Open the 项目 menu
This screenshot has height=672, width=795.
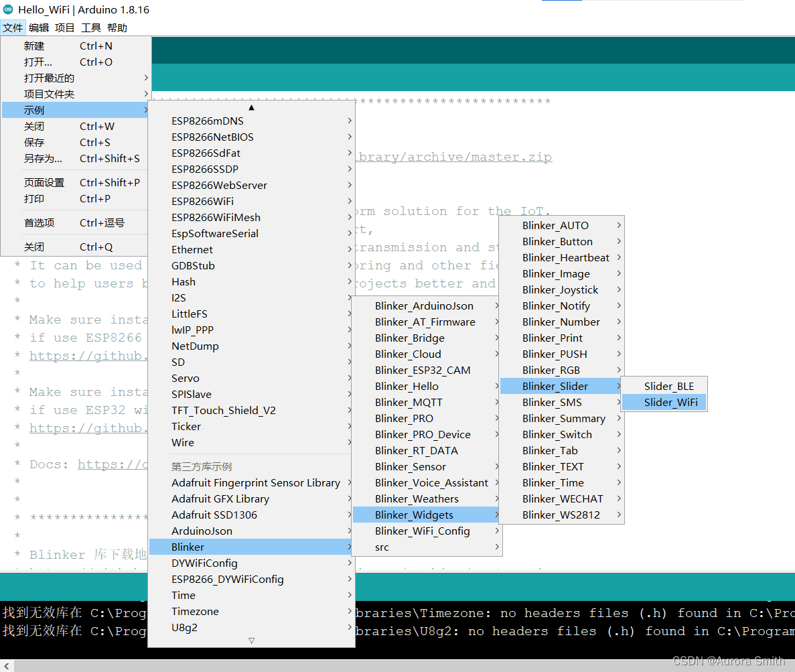(x=64, y=28)
